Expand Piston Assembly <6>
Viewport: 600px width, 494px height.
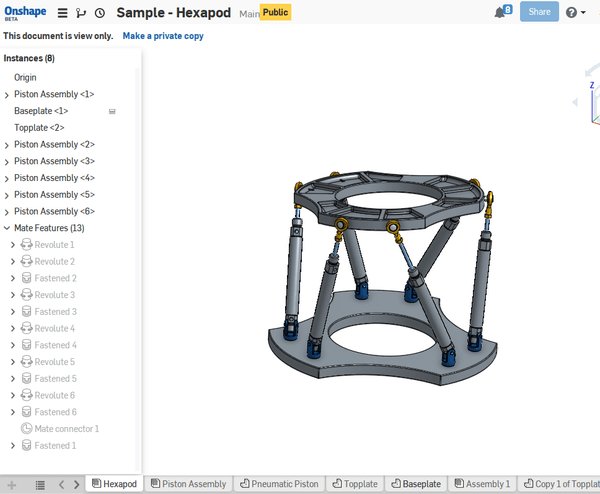coord(7,212)
